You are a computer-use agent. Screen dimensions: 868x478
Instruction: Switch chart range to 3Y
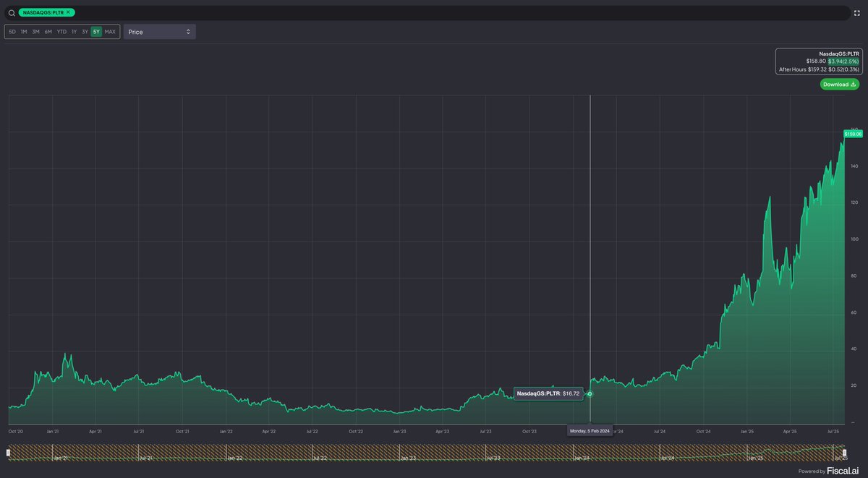coord(85,32)
